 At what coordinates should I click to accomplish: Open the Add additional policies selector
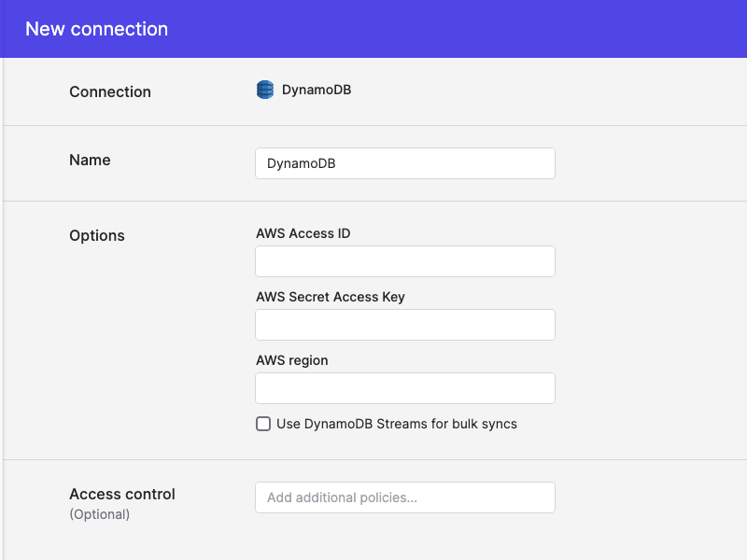pyautogui.click(x=405, y=497)
